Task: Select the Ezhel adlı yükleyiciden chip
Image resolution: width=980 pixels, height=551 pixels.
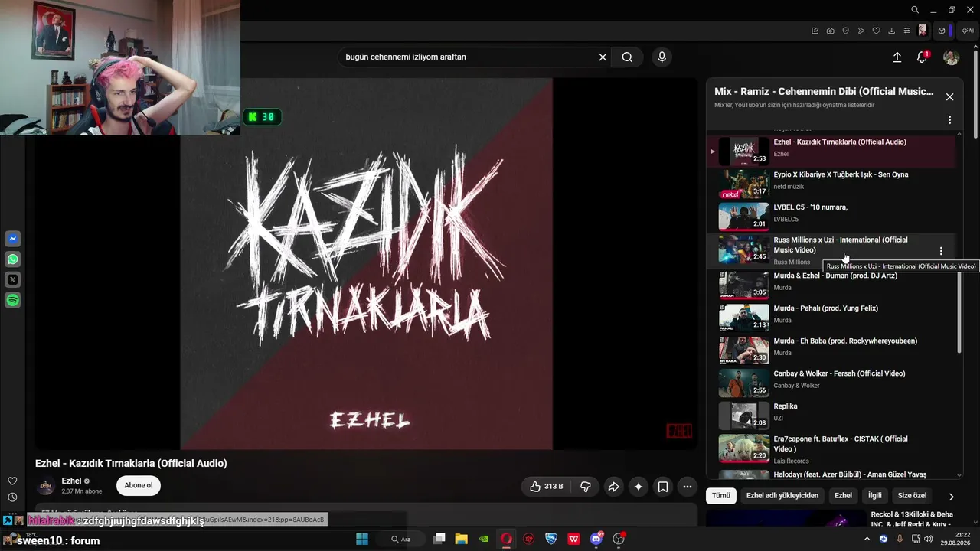Action: point(782,496)
